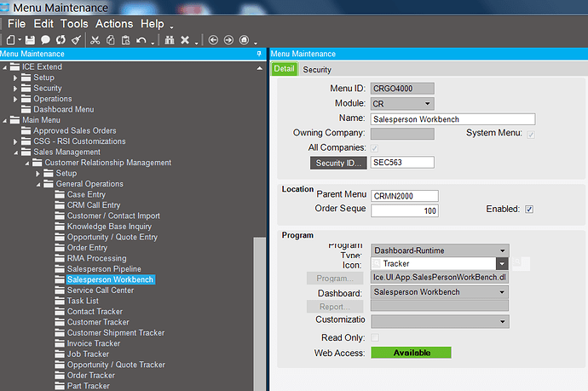Click the Sales Management folder icon

pos(26,152)
